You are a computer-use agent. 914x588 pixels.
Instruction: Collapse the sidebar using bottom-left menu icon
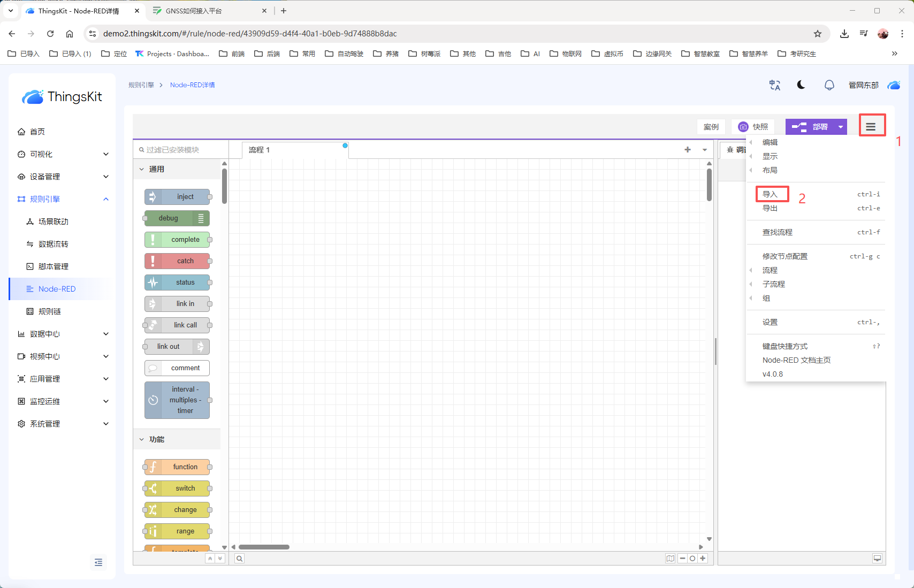tap(98, 562)
